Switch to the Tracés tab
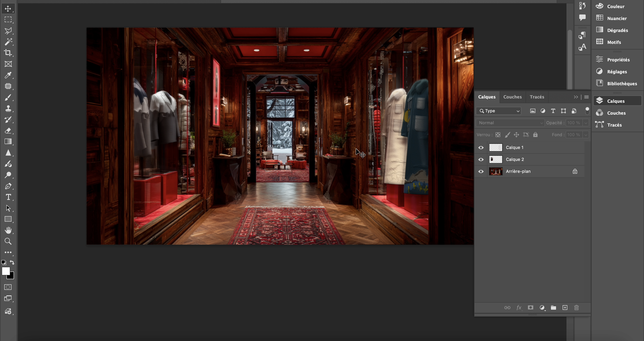The height and width of the screenshot is (341, 644). pos(536,97)
